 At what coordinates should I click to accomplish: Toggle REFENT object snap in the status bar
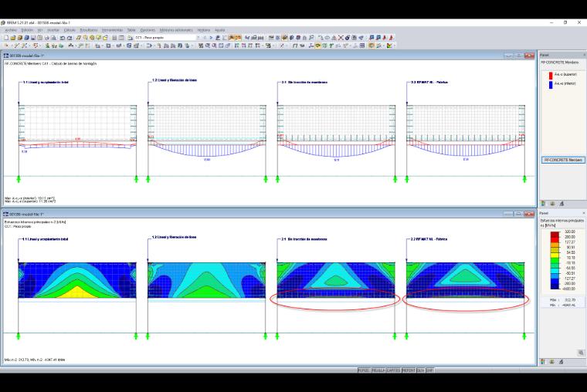409,370
